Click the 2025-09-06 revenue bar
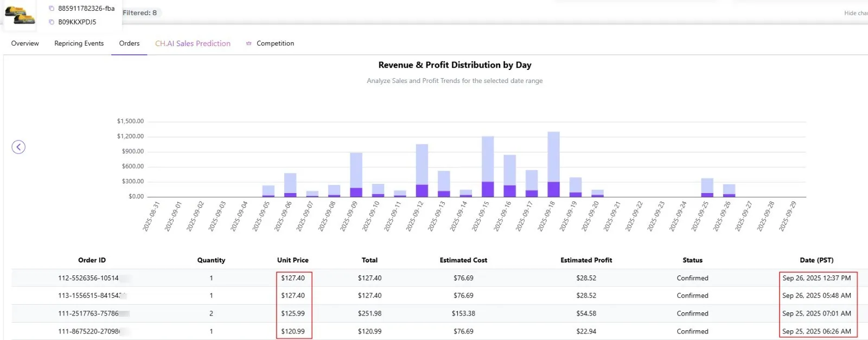Viewport: 868px width, 340px height. (290, 185)
